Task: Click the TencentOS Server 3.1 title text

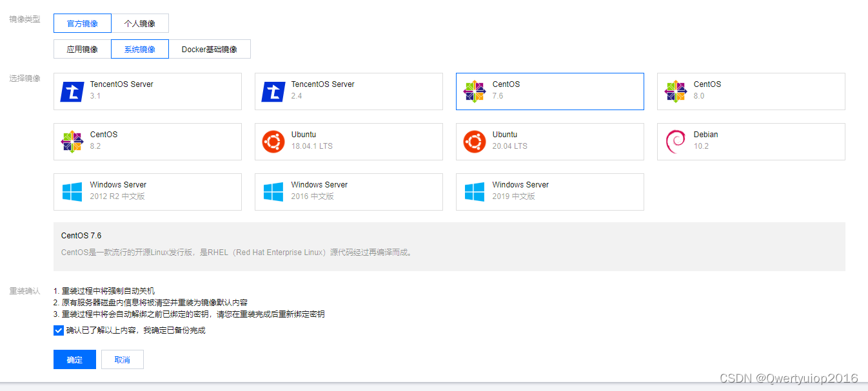Action: pos(122,84)
